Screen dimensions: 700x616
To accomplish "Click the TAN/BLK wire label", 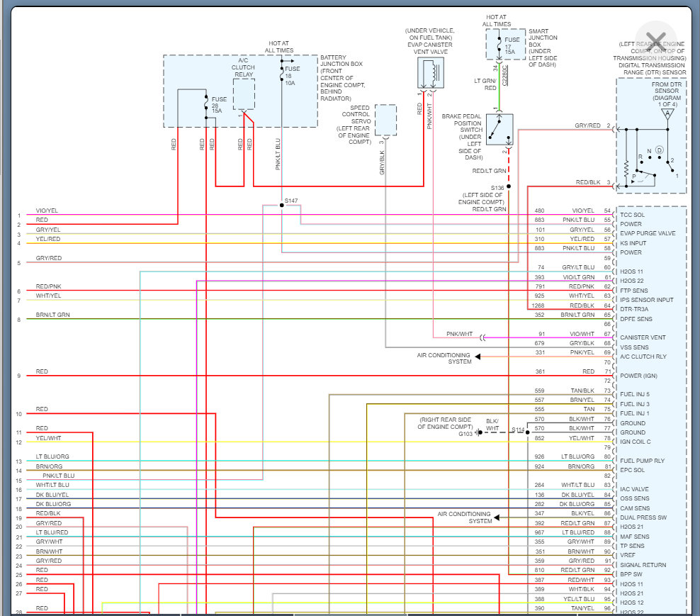I will click(582, 391).
